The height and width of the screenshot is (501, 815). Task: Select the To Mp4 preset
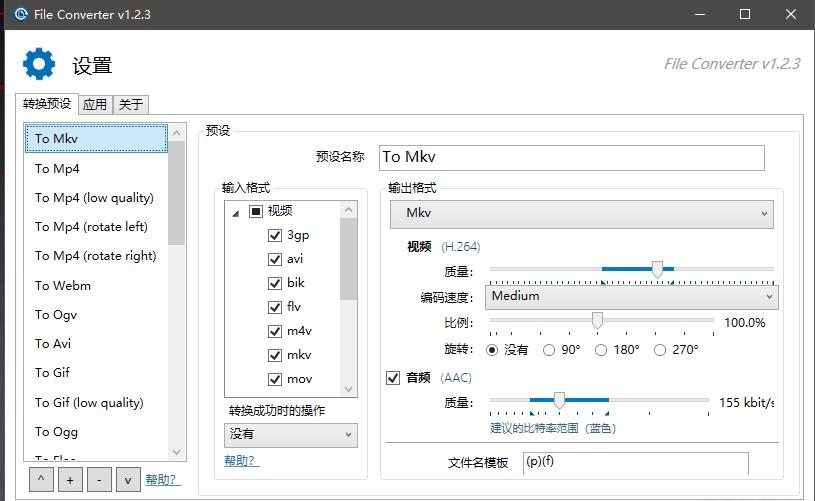coord(96,168)
